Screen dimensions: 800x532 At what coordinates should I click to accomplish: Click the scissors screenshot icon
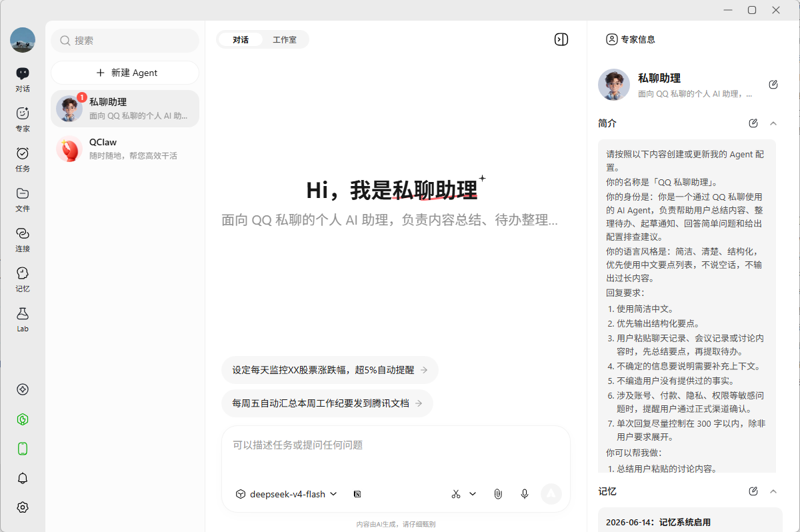point(456,494)
